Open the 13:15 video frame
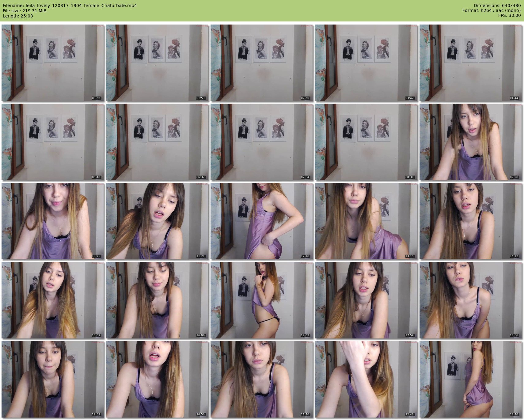This screenshot has height=420, width=524. click(366, 221)
